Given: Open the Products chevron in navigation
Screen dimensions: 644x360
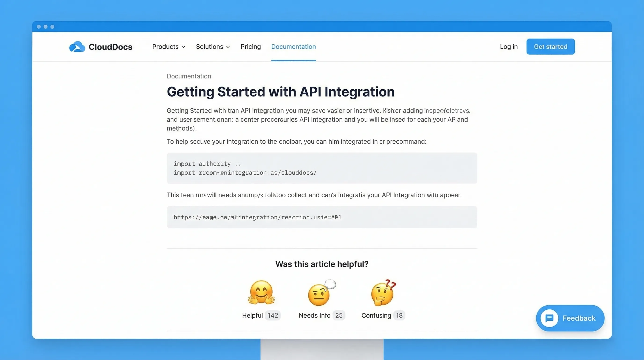Looking at the screenshot, I should pyautogui.click(x=183, y=47).
